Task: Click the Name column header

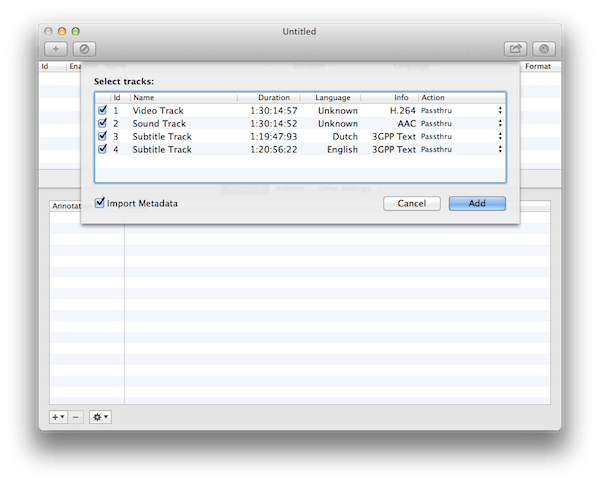Action: 184,98
